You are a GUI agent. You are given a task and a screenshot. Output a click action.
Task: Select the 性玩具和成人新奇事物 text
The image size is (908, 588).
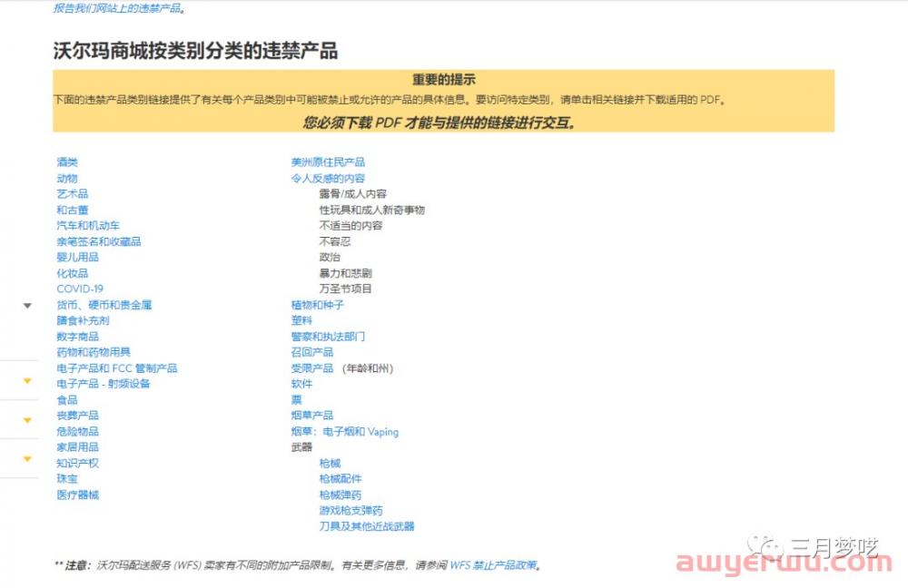click(x=371, y=211)
